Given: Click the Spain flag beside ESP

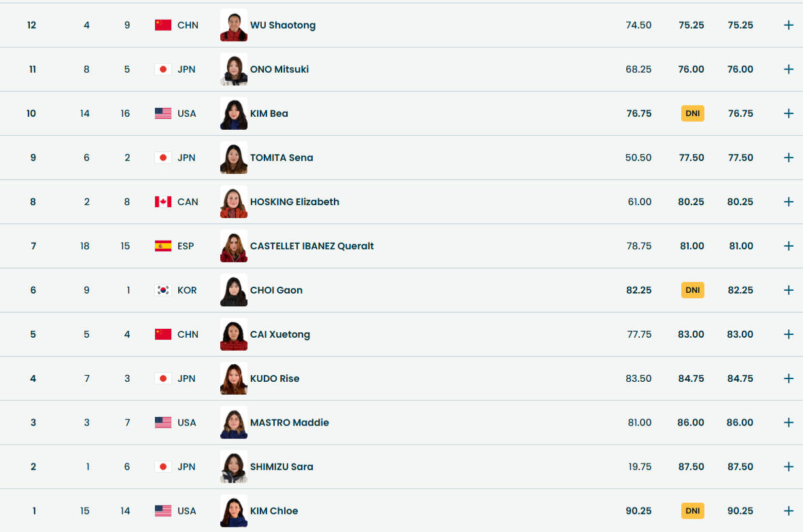Looking at the screenshot, I should coord(163,246).
